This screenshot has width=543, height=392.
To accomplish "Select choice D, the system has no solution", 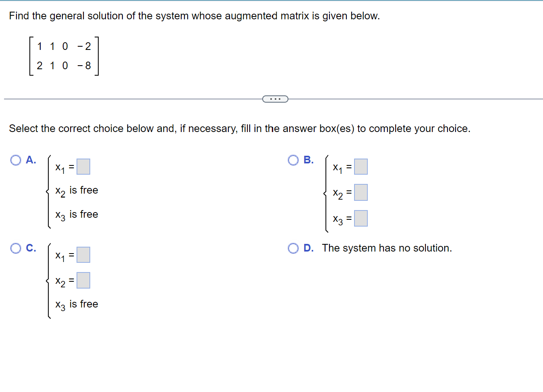I will coord(292,248).
